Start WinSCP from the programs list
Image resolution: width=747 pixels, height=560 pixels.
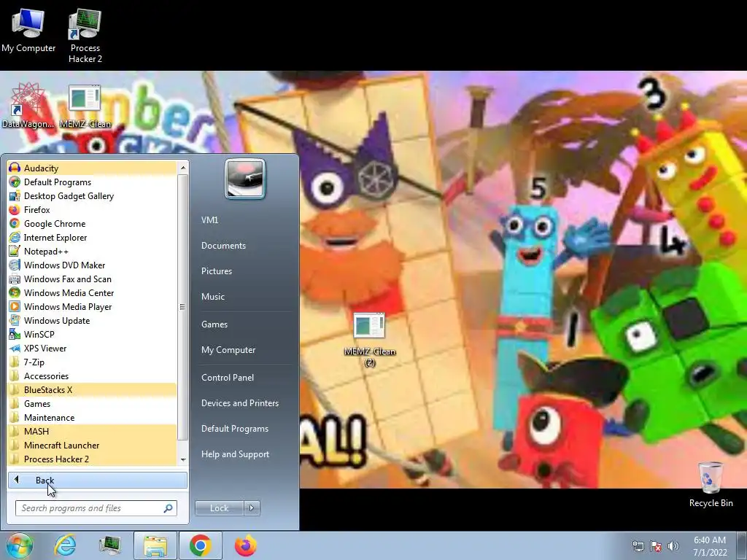pos(92,334)
